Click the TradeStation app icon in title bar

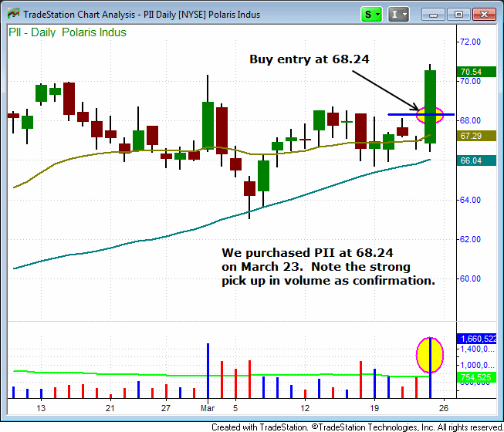point(12,14)
